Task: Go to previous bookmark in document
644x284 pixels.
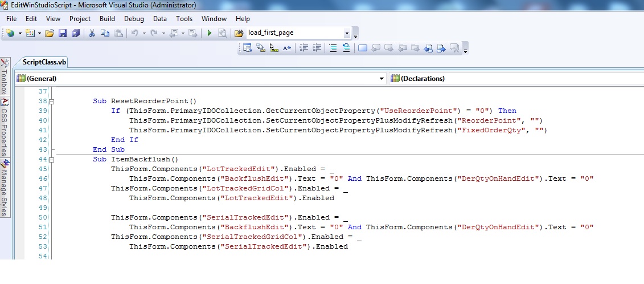Action: (428, 48)
